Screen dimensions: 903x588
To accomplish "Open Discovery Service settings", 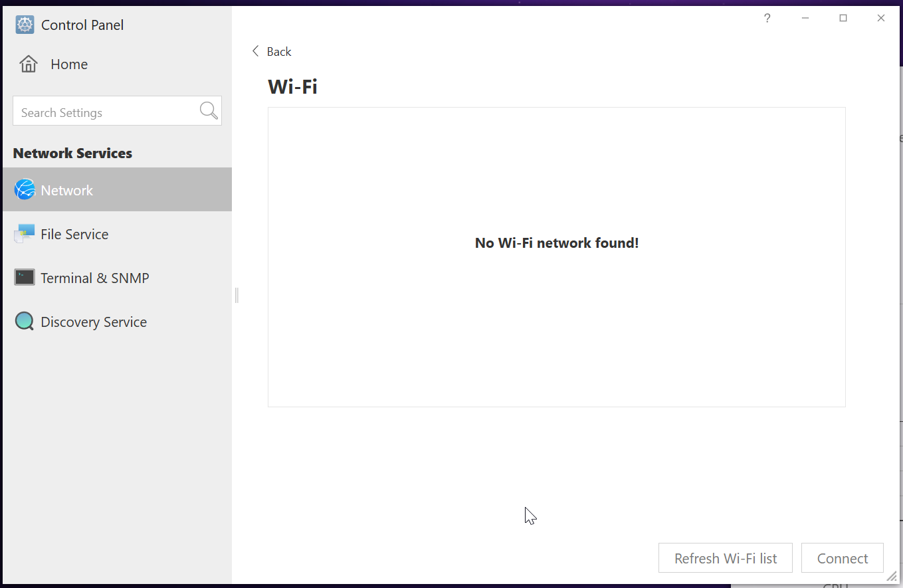I will pos(117,322).
